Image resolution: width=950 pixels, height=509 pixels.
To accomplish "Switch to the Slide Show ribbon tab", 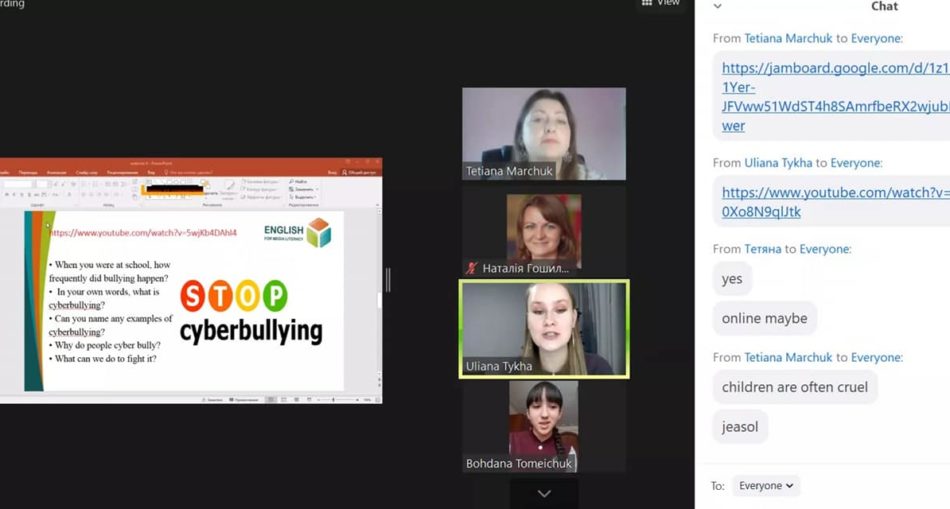I will (87, 173).
